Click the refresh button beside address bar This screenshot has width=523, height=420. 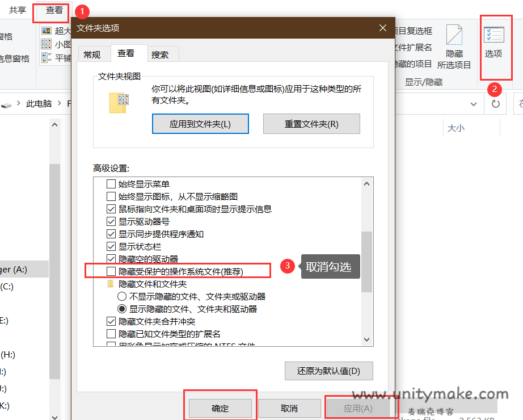click(x=495, y=104)
